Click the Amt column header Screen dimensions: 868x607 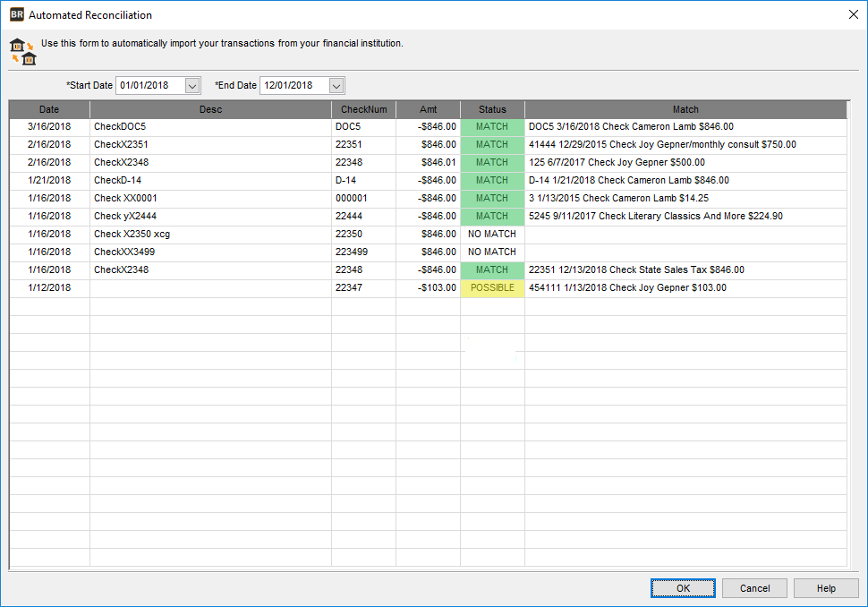coord(428,108)
